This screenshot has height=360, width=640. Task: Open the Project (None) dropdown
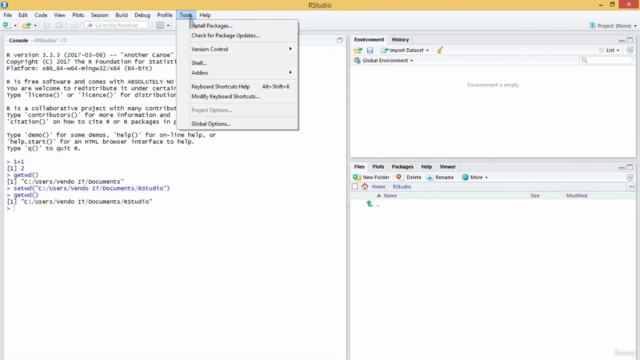pos(613,26)
